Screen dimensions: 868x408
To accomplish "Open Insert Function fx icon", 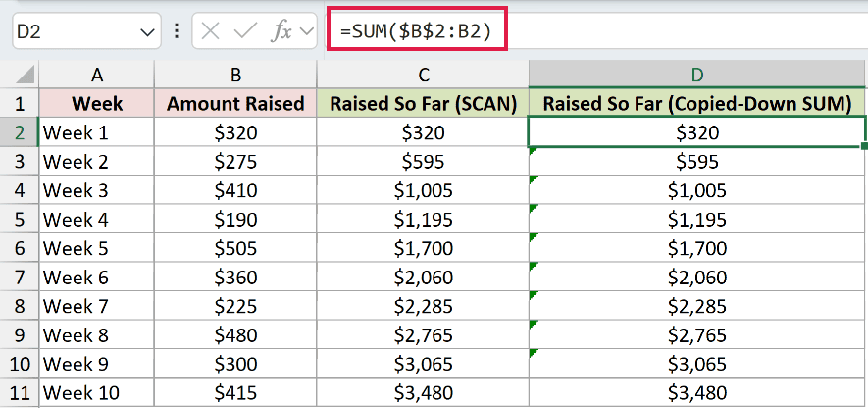I will (x=281, y=31).
